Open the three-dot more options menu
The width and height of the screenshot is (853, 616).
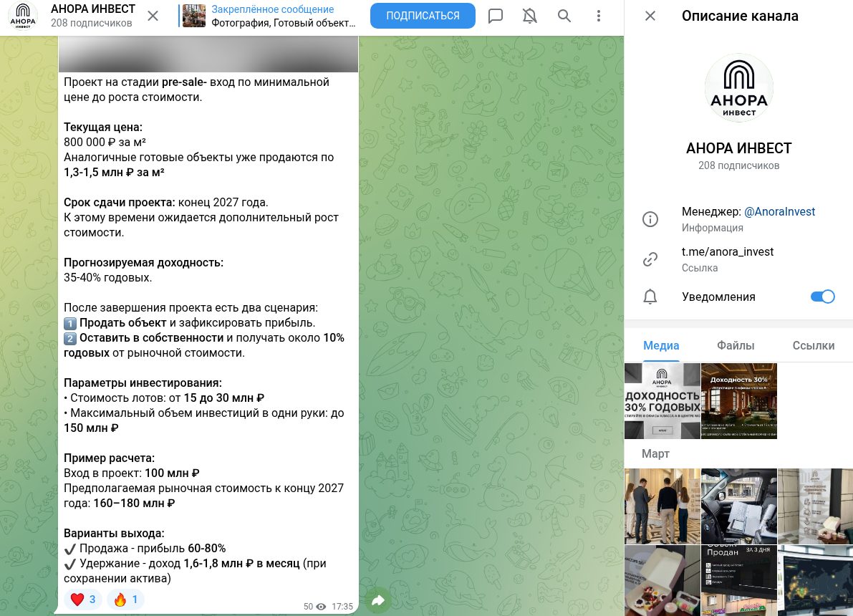coord(599,16)
